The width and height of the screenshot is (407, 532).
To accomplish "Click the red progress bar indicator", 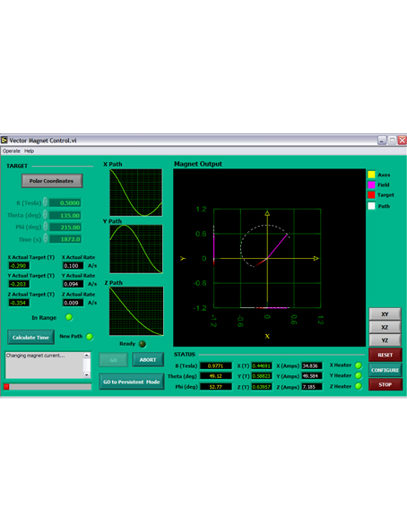I will pyautogui.click(x=6, y=386).
